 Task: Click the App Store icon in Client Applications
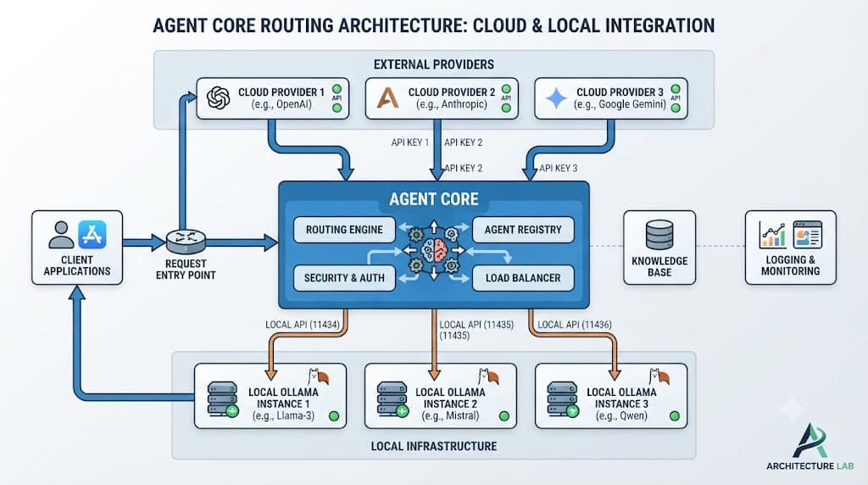(x=92, y=234)
